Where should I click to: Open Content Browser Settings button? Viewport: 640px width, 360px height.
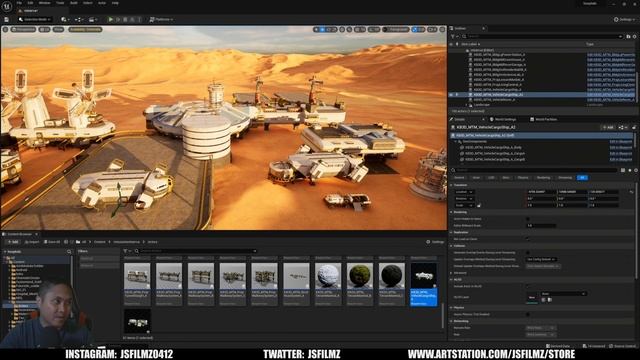coord(435,242)
